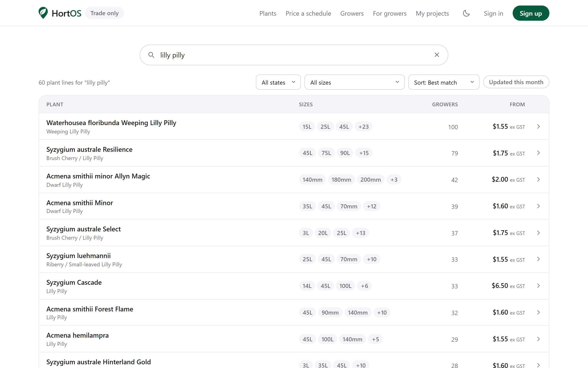
Task: Clear the search with X icon
Action: coord(437,55)
